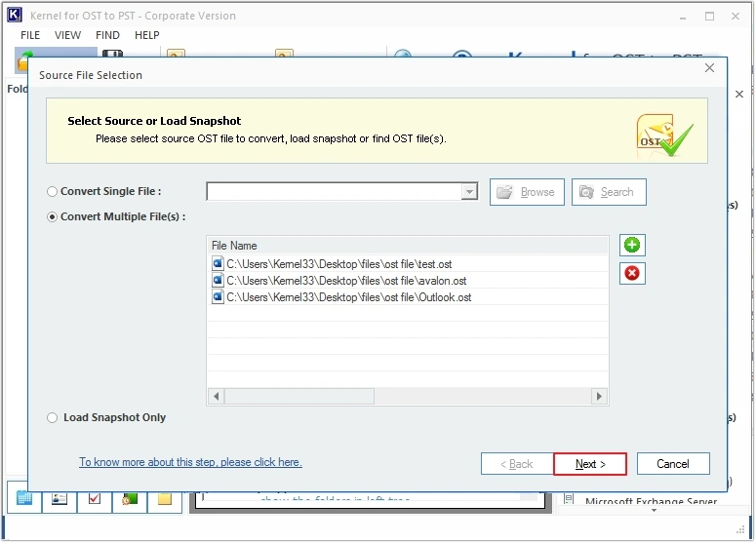Click the green add file icon

631,246
